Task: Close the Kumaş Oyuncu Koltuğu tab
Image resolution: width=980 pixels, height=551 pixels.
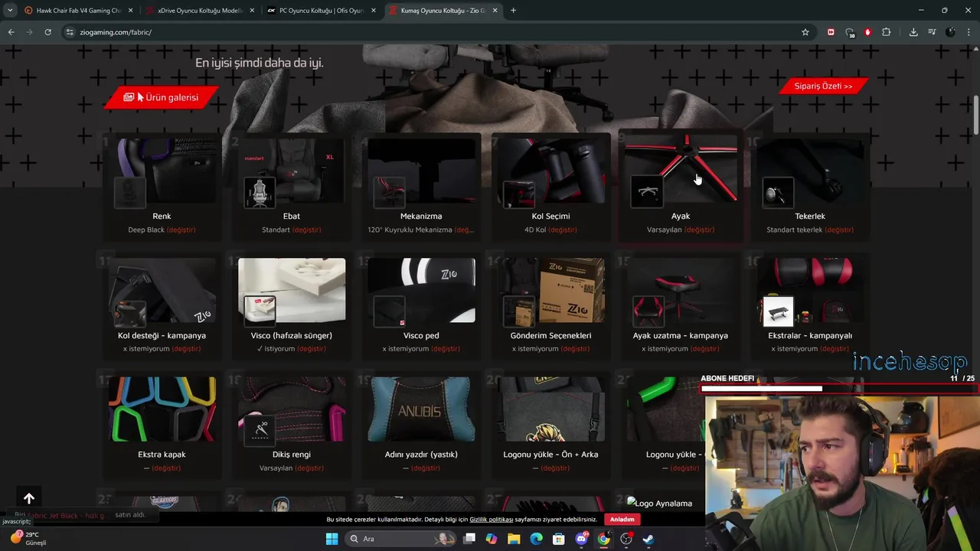Action: point(495,11)
